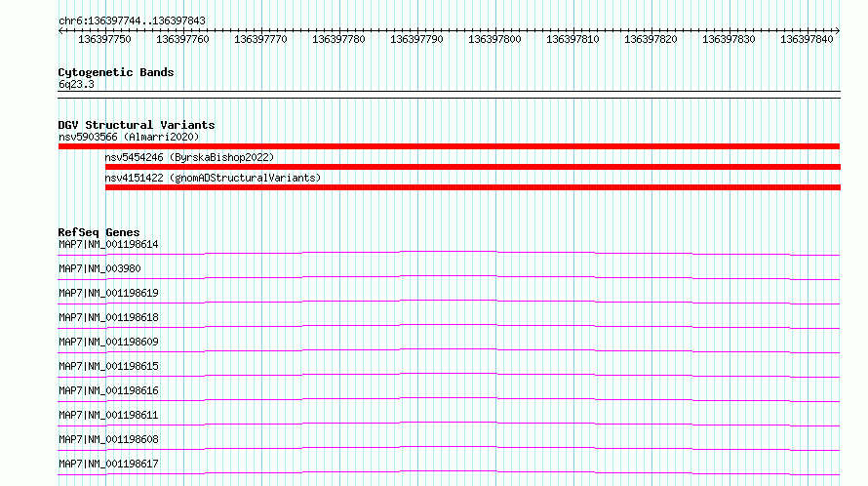Image resolution: width=868 pixels, height=486 pixels.
Task: Open transcript MAP7|NM_001198611
Action: click(108, 415)
